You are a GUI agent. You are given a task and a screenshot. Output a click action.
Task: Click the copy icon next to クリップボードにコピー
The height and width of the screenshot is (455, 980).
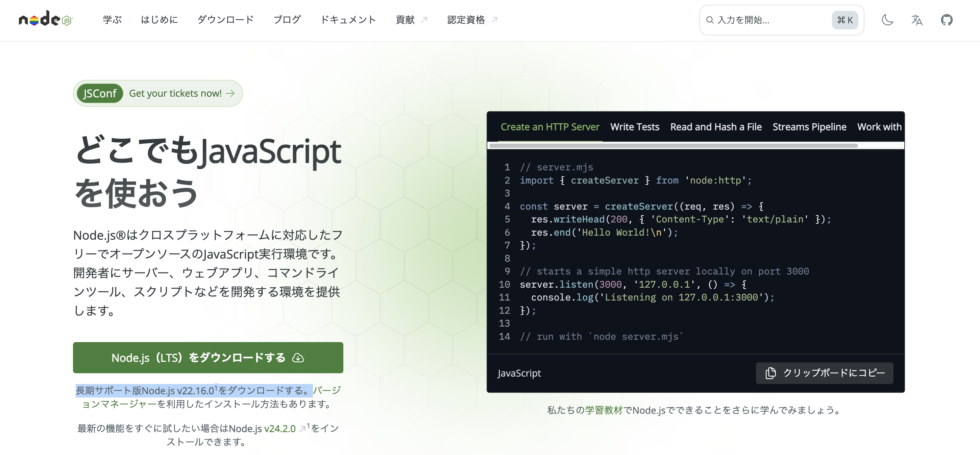pos(771,373)
